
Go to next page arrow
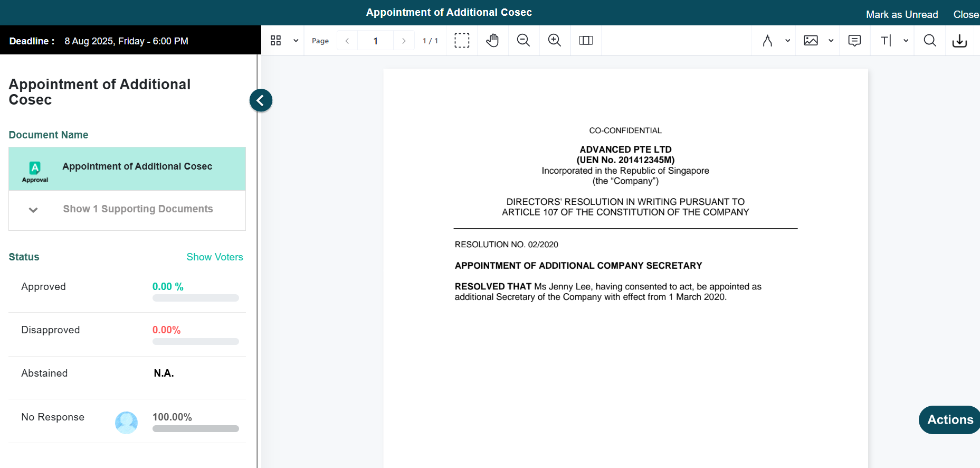point(404,41)
